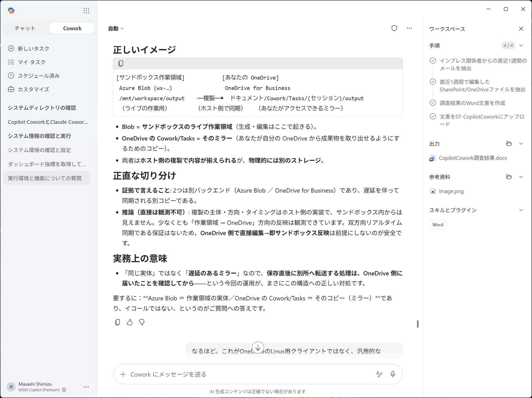
Task: Open マイ タスク
Action: 27,62
